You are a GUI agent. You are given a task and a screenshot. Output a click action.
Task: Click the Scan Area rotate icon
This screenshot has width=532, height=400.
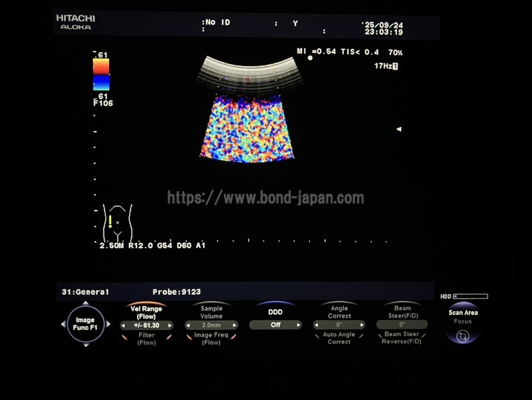pyautogui.click(x=463, y=336)
